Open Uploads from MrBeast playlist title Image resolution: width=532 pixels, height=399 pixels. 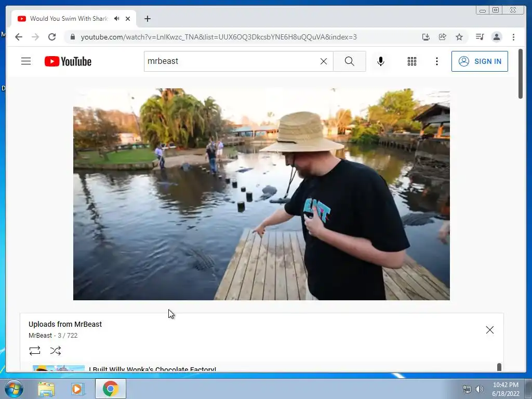65,324
